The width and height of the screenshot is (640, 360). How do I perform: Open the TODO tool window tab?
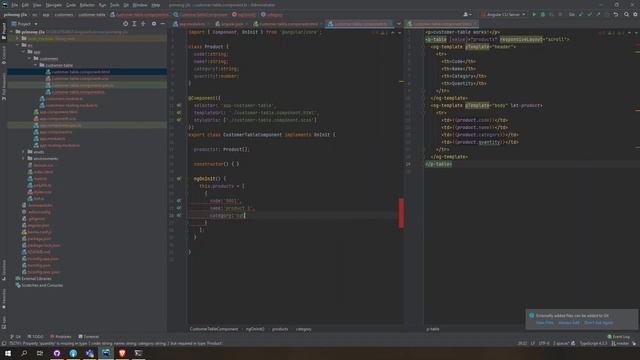coord(36,337)
